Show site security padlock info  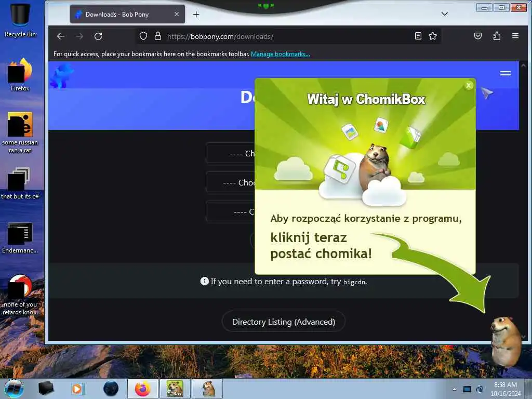coord(158,36)
